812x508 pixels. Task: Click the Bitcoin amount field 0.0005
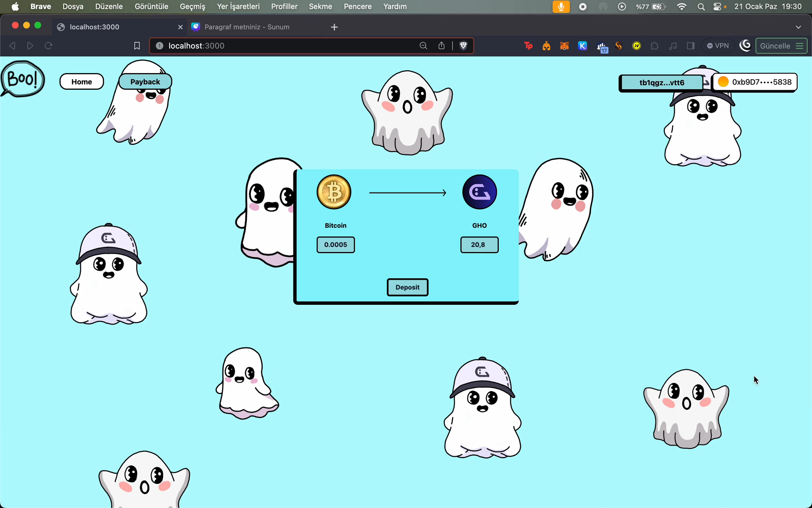point(335,245)
